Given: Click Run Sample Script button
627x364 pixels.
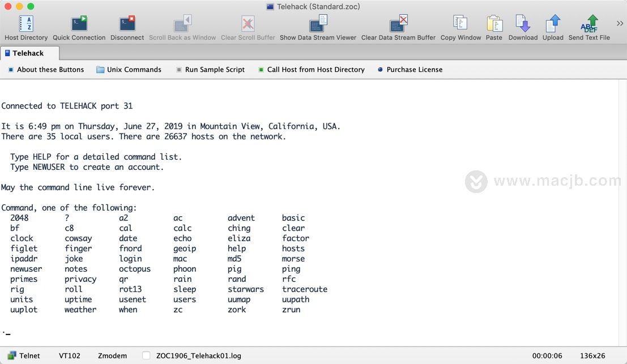Looking at the screenshot, I should 211,70.
